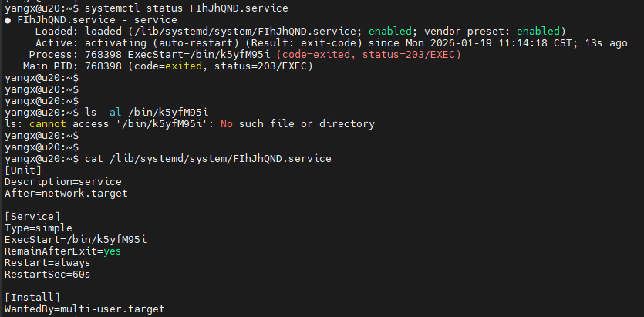Click the [Unit] section header

coord(23,170)
